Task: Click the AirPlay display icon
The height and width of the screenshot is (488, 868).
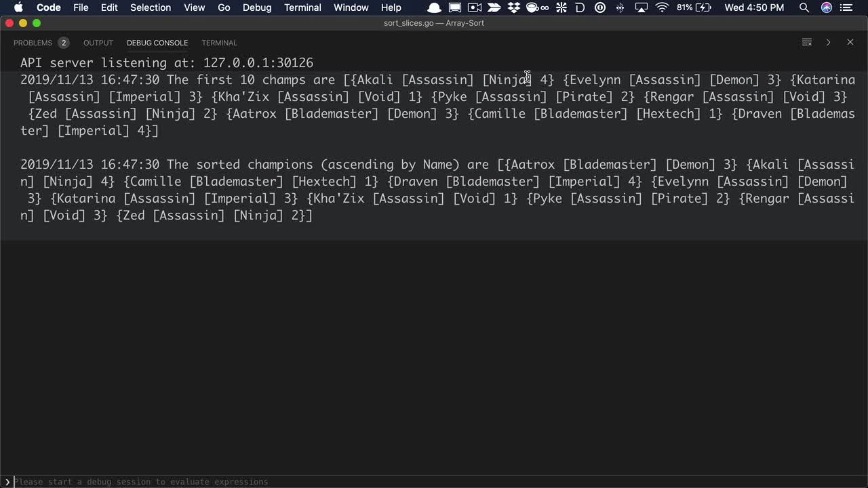Action: pos(641,7)
